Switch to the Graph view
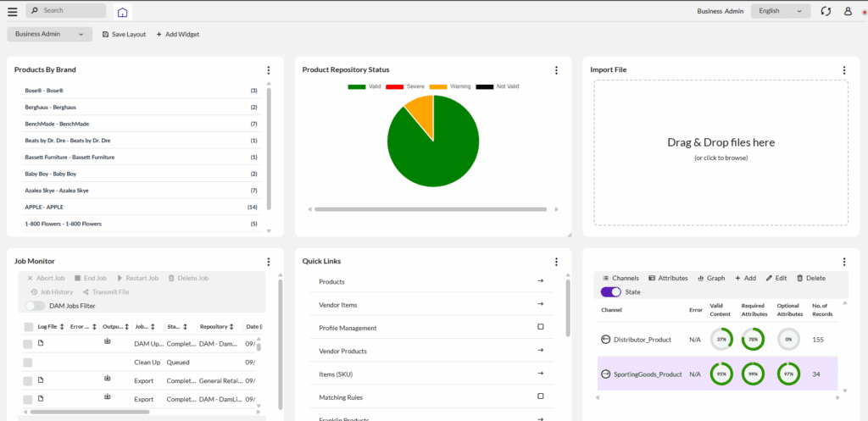The height and width of the screenshot is (421, 868). tap(710, 278)
